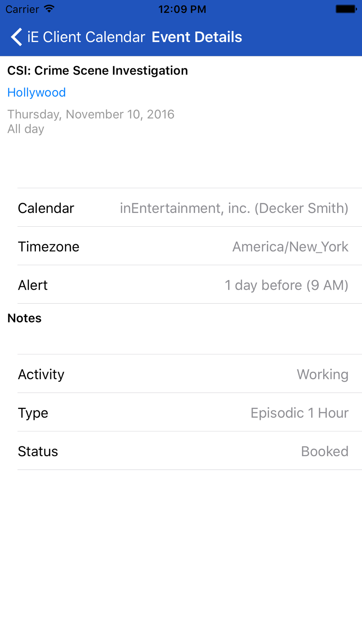This screenshot has height=644, width=362.
Task: Select the CSI: Crime Scene Investigation title
Action: coord(97,70)
